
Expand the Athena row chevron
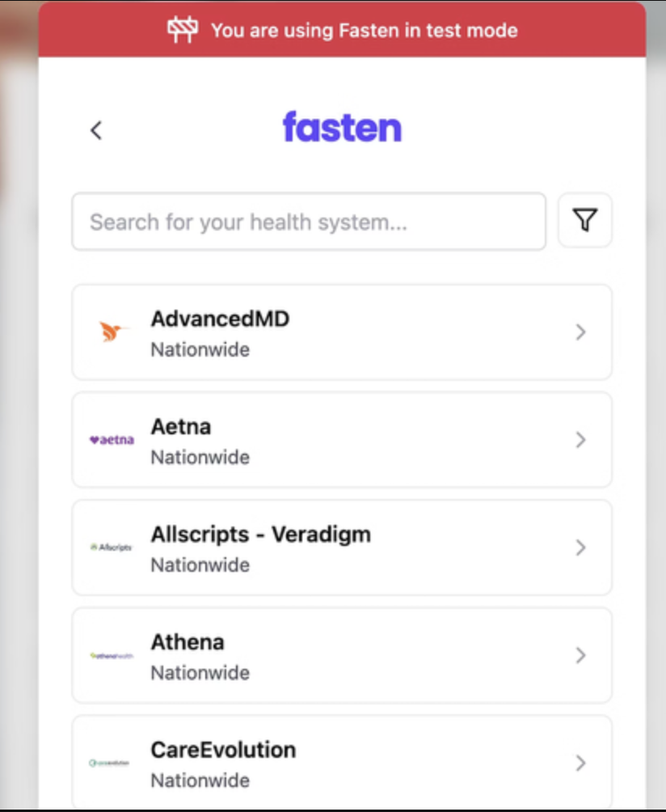(580, 655)
